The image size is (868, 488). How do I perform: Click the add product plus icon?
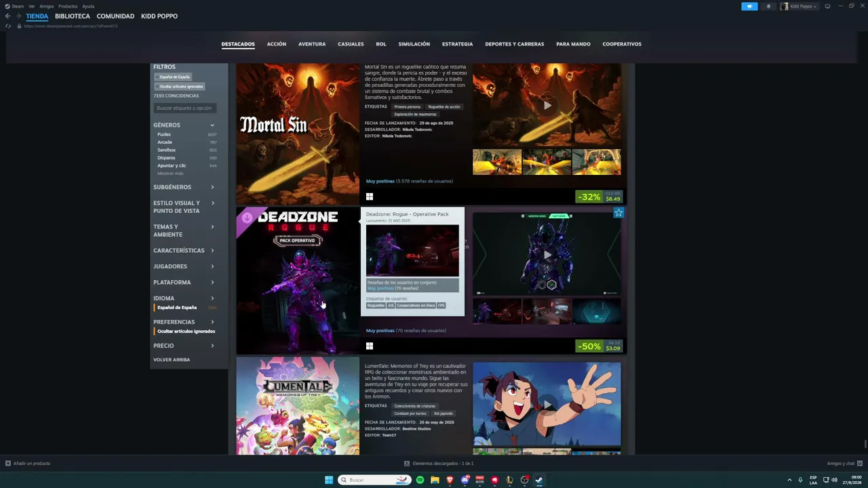point(8,464)
